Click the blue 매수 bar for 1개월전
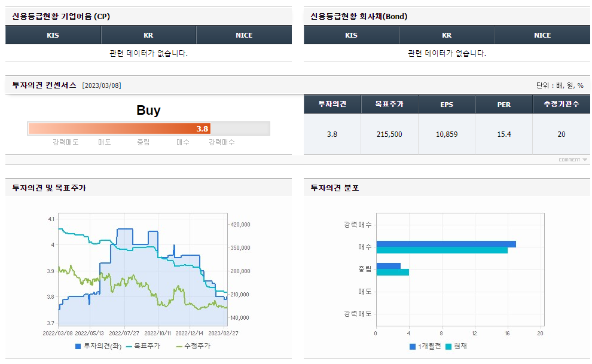Image resolution: width=592 pixels, height=364 pixels. pyautogui.click(x=446, y=244)
